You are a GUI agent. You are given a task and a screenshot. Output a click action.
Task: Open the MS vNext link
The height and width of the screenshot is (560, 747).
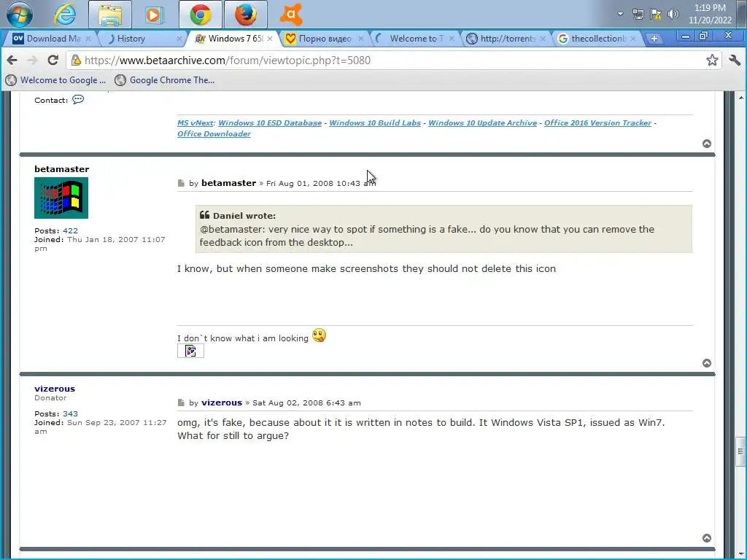[196, 122]
